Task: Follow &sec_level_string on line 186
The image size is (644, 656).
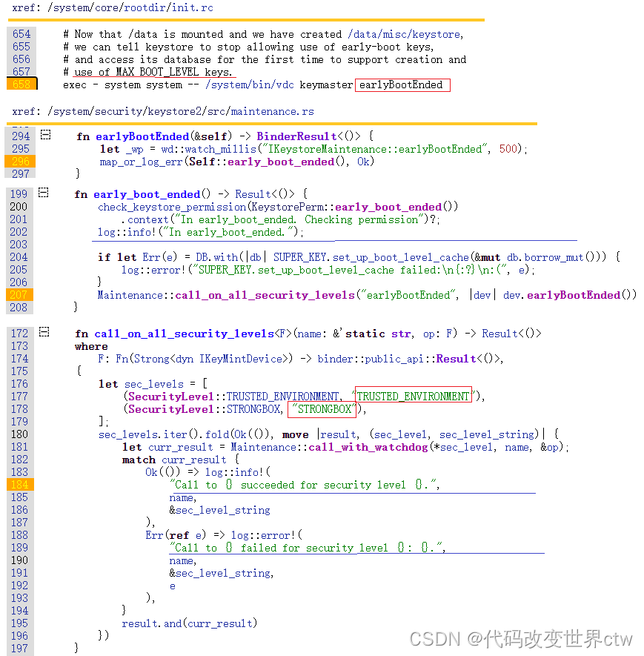Action: [219, 510]
